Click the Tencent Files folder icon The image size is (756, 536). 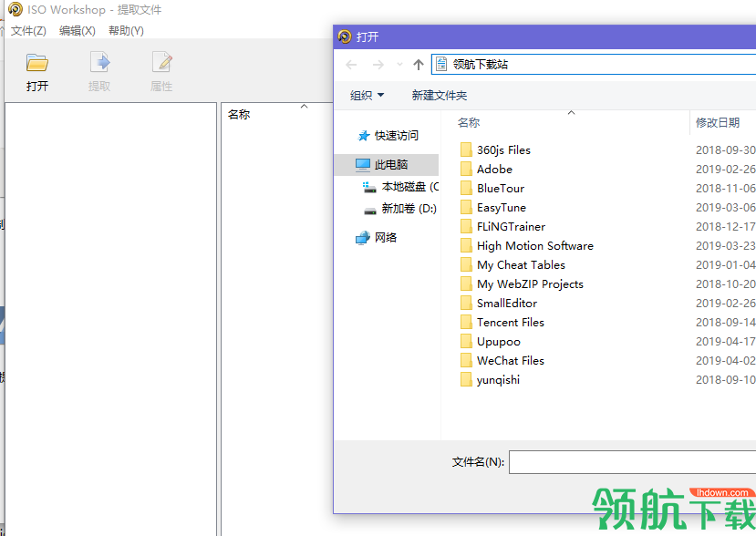466,323
